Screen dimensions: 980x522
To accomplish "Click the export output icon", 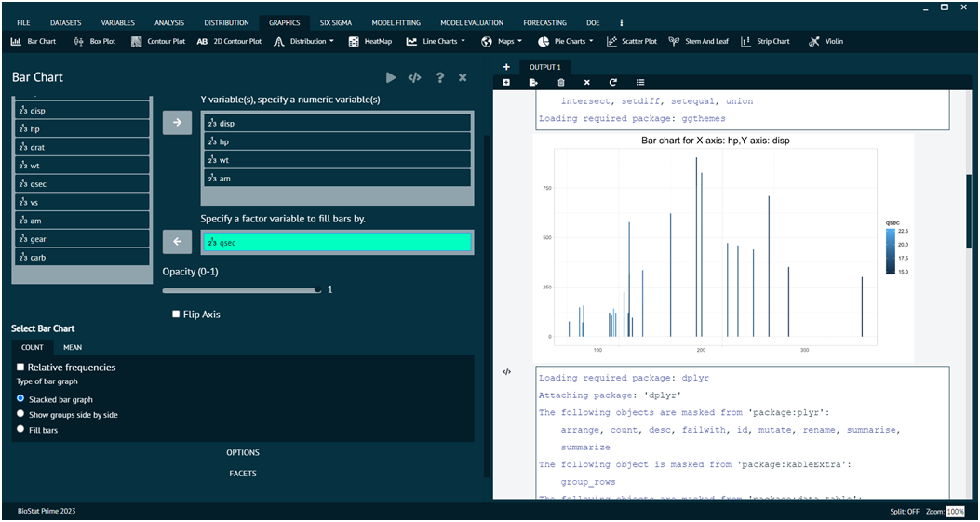I will 533,82.
